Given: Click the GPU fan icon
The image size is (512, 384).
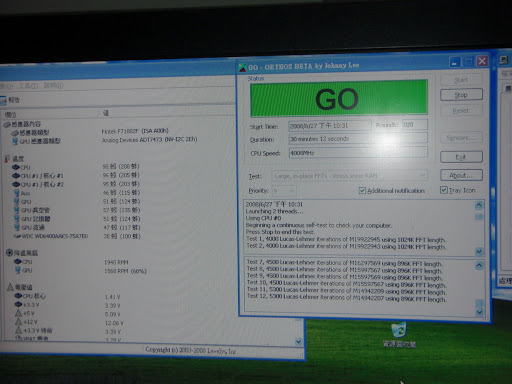Looking at the screenshot, I should [x=18, y=270].
